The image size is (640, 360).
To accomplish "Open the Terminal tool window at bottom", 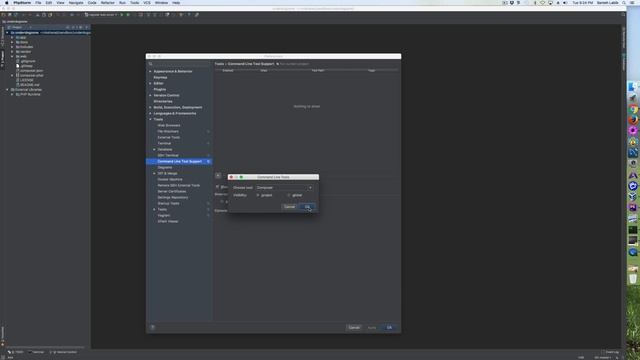I will (36, 352).
